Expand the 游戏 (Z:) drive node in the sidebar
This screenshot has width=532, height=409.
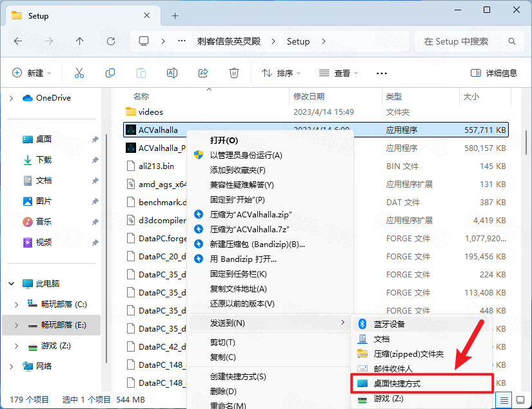(16, 346)
